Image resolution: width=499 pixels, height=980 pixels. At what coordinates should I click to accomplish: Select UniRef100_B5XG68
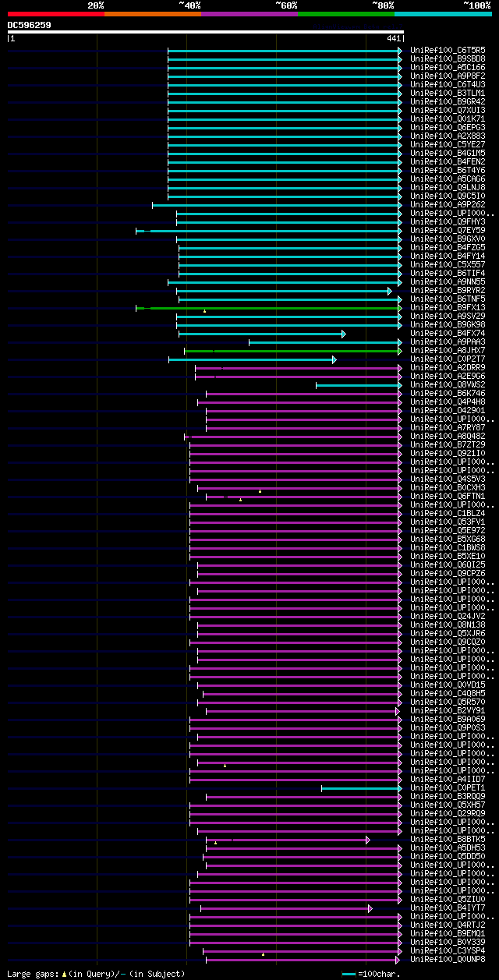[x=448, y=539]
